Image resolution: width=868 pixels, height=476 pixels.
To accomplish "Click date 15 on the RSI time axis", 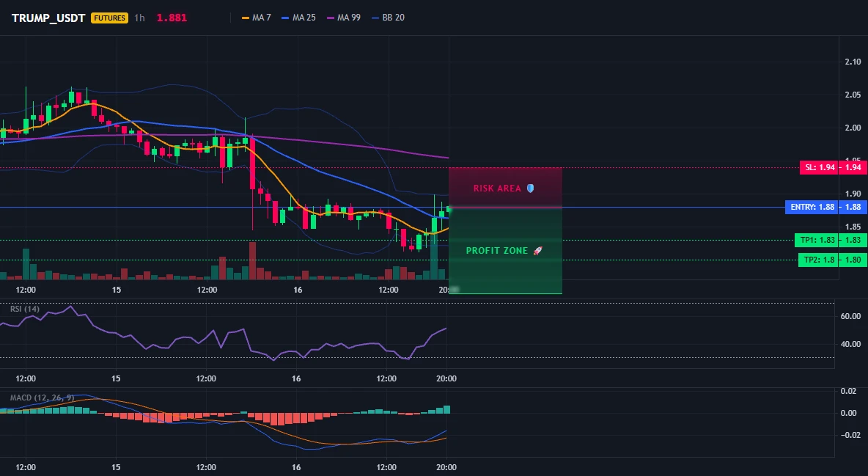I will (x=115, y=378).
